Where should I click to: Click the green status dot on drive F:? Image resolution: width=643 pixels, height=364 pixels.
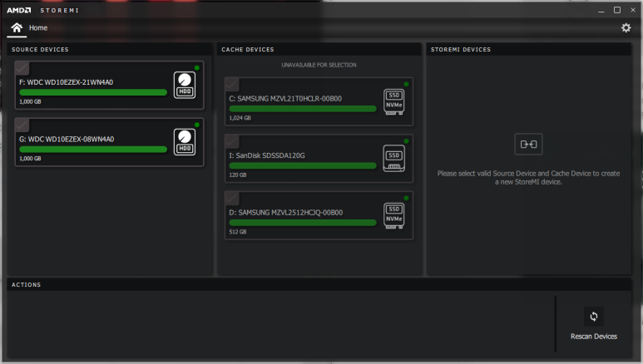pyautogui.click(x=197, y=67)
